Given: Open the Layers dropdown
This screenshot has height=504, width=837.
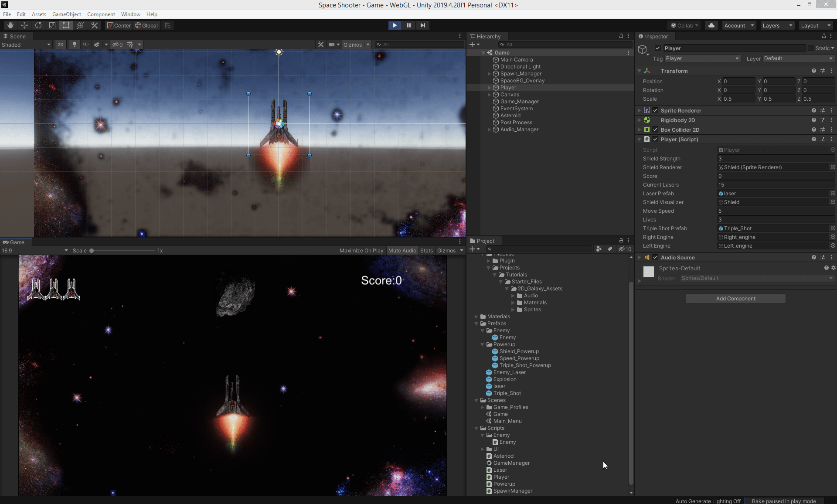Looking at the screenshot, I should [x=777, y=25].
